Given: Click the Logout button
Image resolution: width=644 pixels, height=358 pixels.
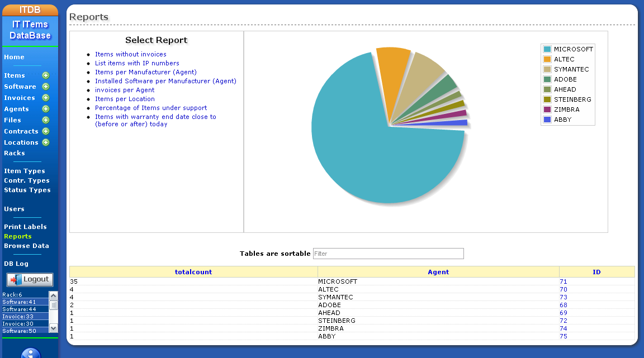Looking at the screenshot, I should 30,280.
